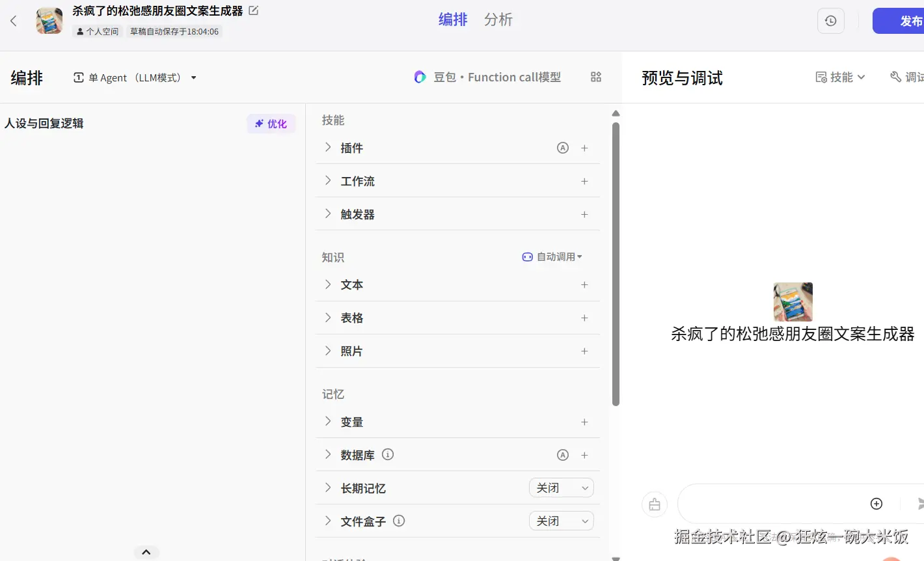This screenshot has height=561, width=924.
Task: Open 文件盒子 关闭 dropdown
Action: tap(562, 521)
